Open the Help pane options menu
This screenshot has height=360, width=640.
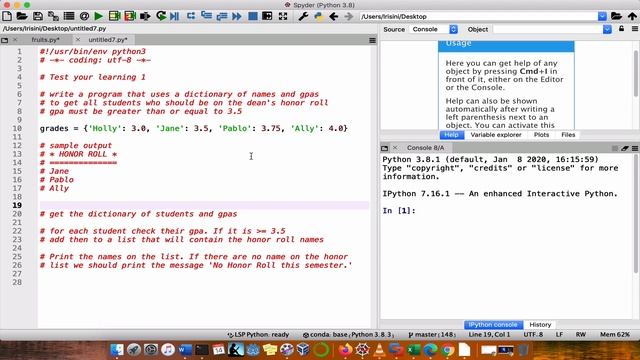click(x=635, y=29)
